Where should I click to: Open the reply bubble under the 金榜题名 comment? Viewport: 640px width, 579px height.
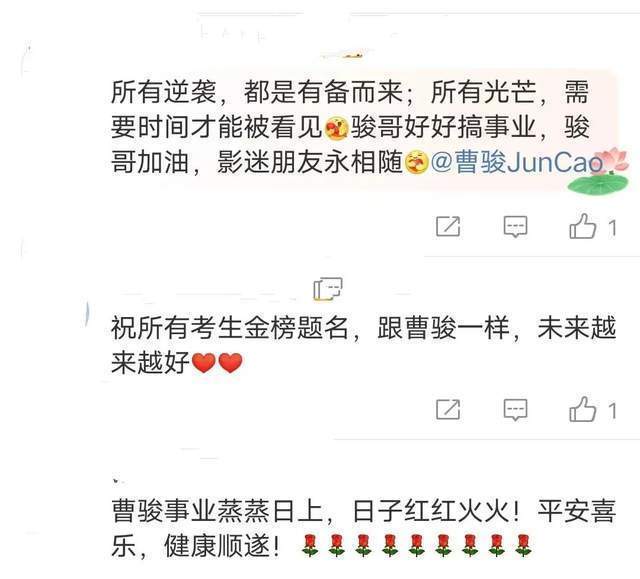pyautogui.click(x=515, y=410)
